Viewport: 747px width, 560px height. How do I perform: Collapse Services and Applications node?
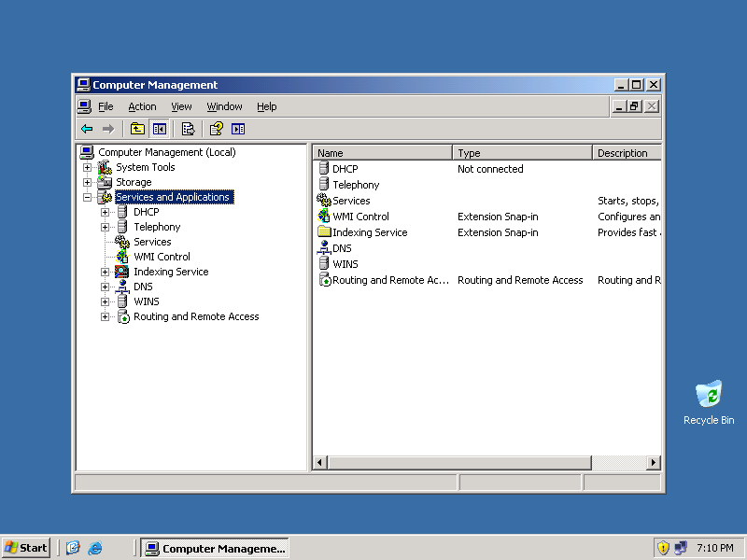pos(87,197)
